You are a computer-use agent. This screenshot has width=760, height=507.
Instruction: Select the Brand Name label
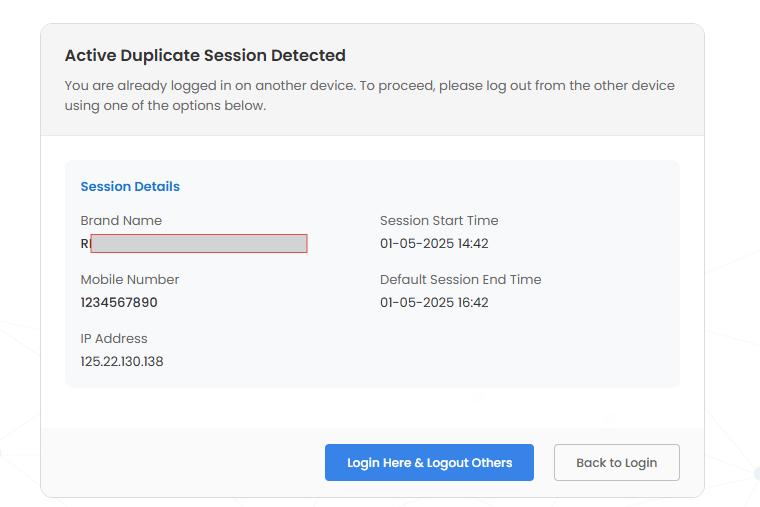tap(121, 221)
